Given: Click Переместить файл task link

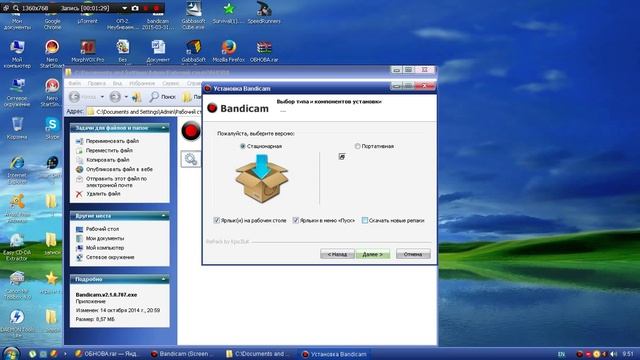Looking at the screenshot, I should pos(109,150).
